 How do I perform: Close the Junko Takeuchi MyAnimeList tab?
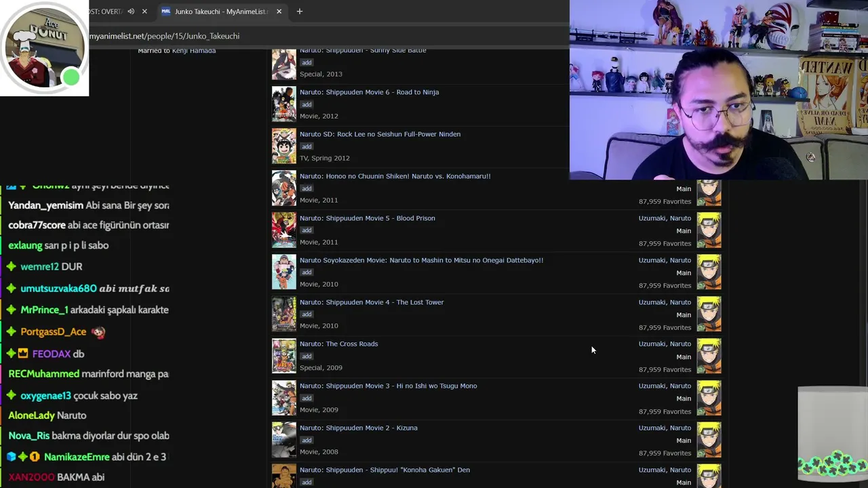279,12
